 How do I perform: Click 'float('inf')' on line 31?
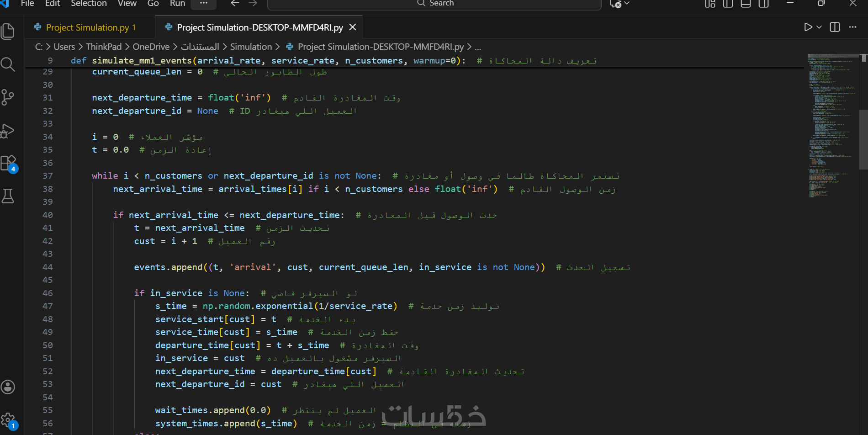[239, 98]
